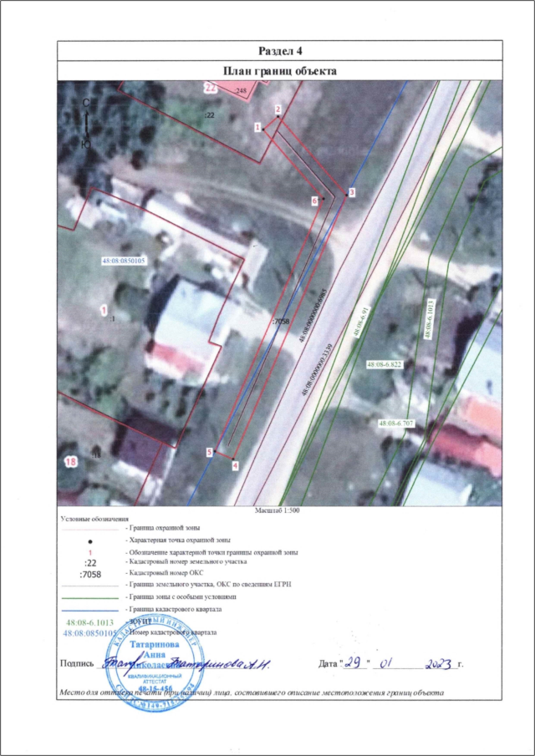Click the blue cadastral quarter legend line
535x756 pixels.
click(89, 610)
